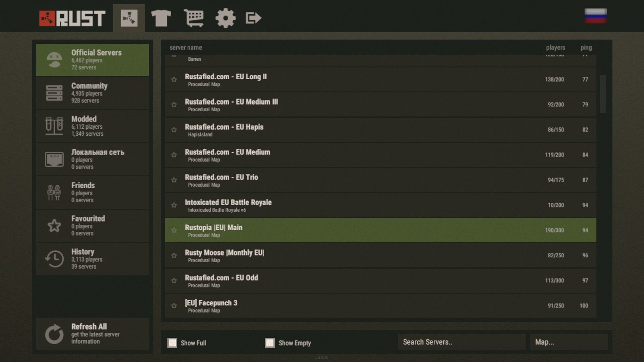This screenshot has width=644, height=362.
Task: Click the Map filter field
Action: tap(569, 342)
